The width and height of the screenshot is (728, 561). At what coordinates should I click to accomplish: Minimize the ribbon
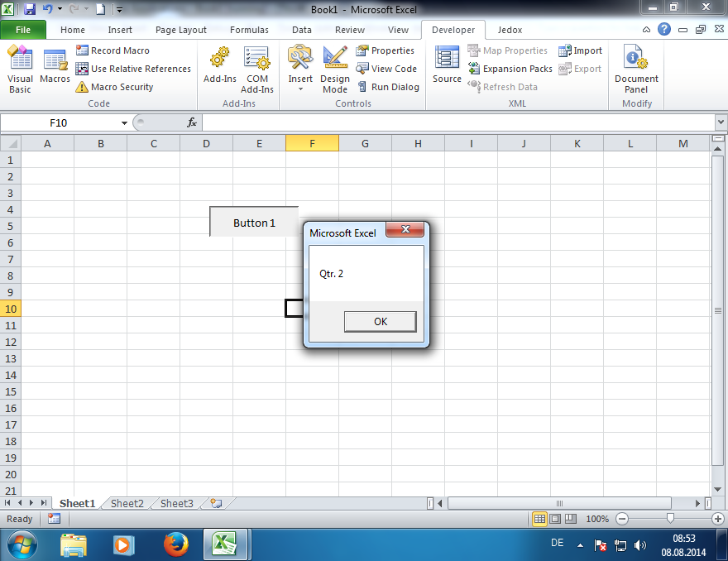[646, 30]
